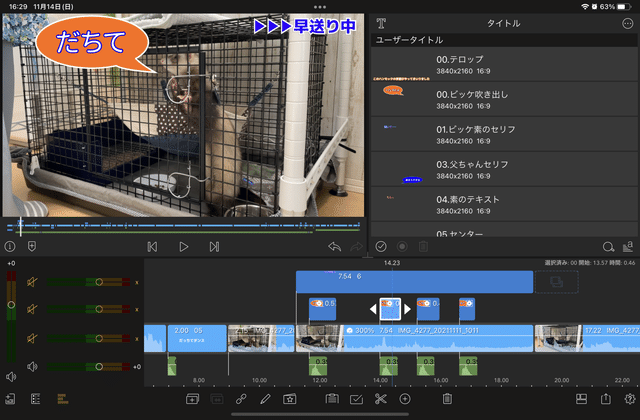Select first speech-bubble title clip 0.5

click(x=322, y=309)
